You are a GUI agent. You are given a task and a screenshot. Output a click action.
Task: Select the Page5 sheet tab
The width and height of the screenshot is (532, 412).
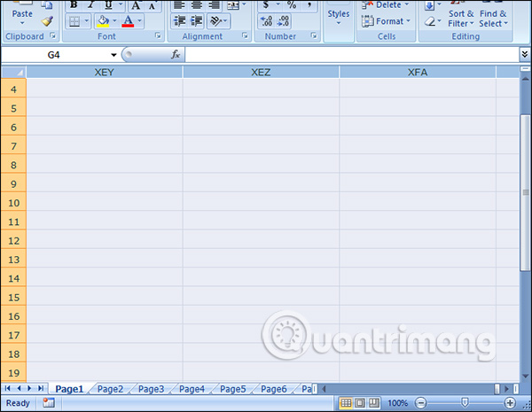click(x=232, y=389)
